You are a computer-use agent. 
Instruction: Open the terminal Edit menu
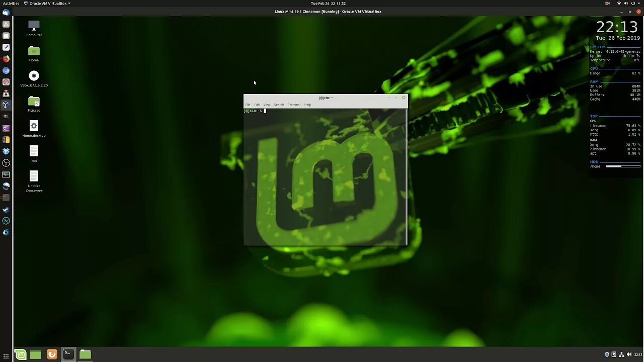pyautogui.click(x=257, y=105)
